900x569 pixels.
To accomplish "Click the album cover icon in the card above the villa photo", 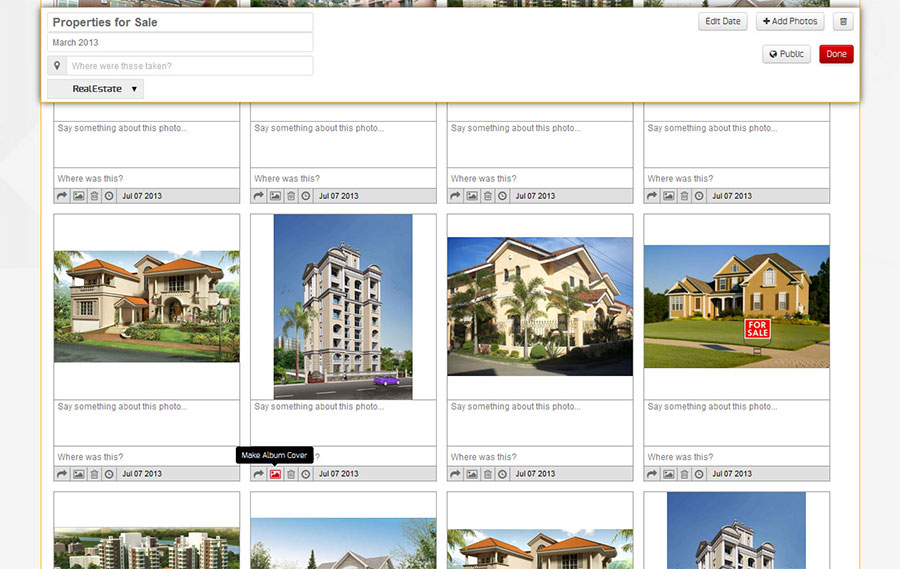I will tap(79, 196).
